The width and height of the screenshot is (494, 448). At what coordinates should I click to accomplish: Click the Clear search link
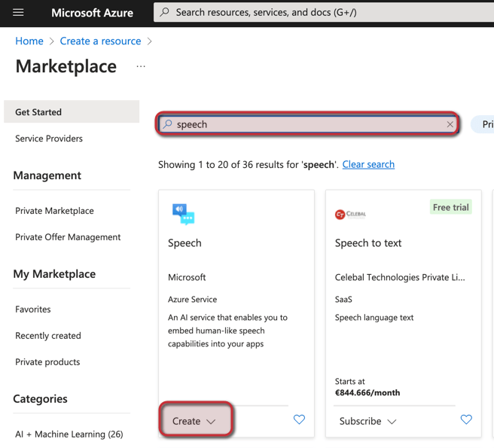(x=368, y=164)
